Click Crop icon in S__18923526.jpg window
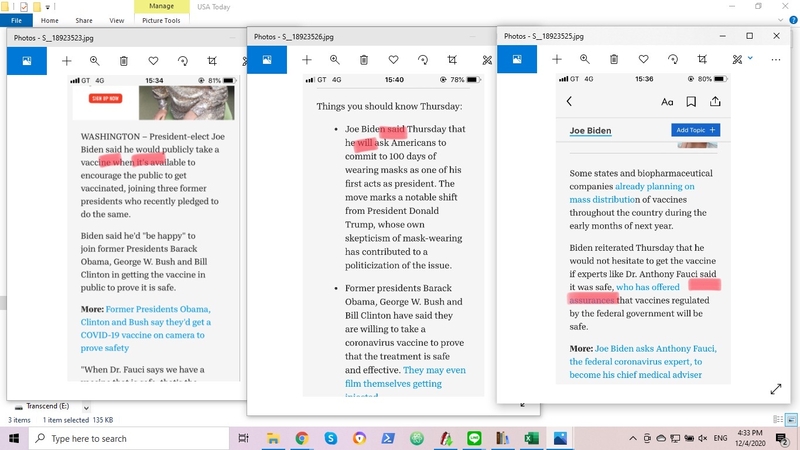The width and height of the screenshot is (800, 450). point(452,60)
